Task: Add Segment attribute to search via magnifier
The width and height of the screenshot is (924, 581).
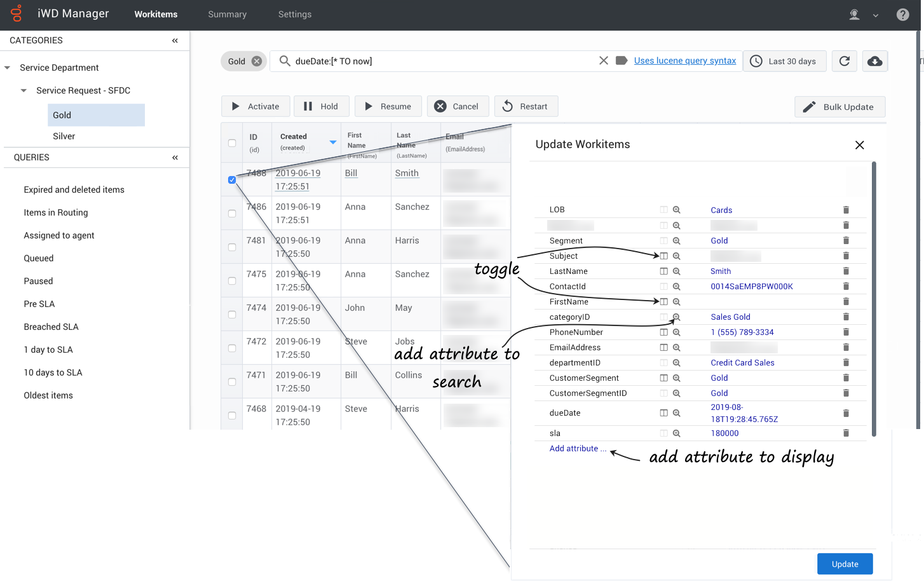Action: tap(677, 241)
